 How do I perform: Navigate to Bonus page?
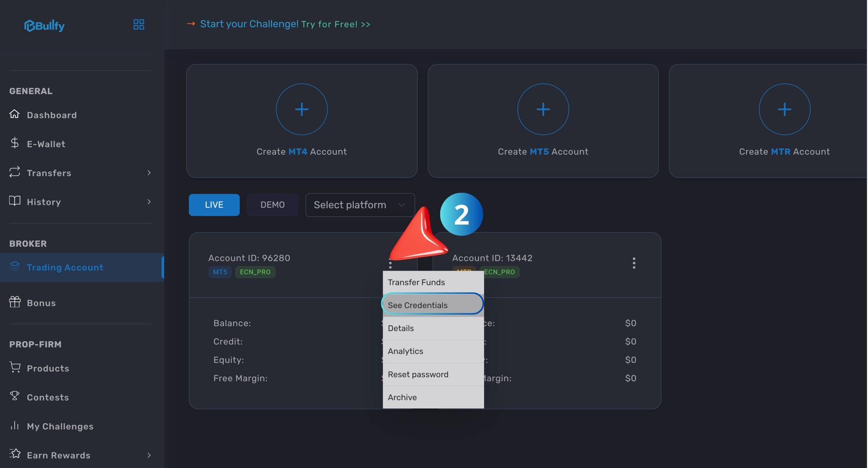pos(41,303)
